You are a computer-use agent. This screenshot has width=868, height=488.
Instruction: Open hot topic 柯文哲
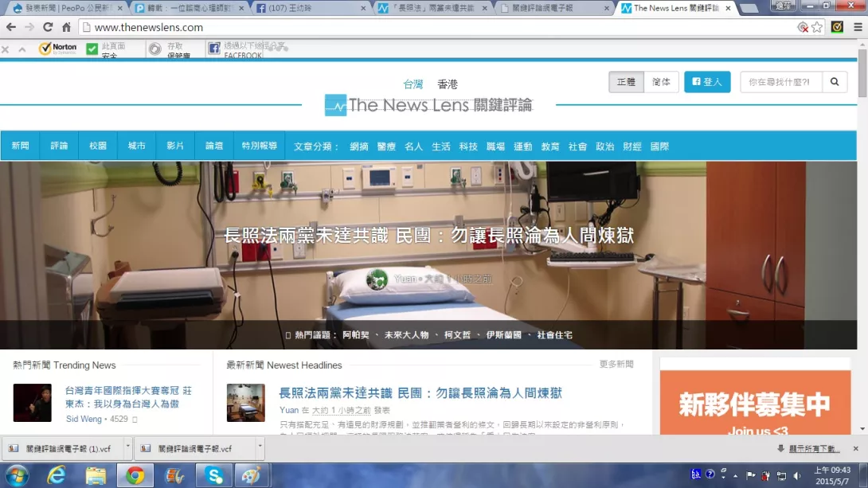click(x=457, y=334)
